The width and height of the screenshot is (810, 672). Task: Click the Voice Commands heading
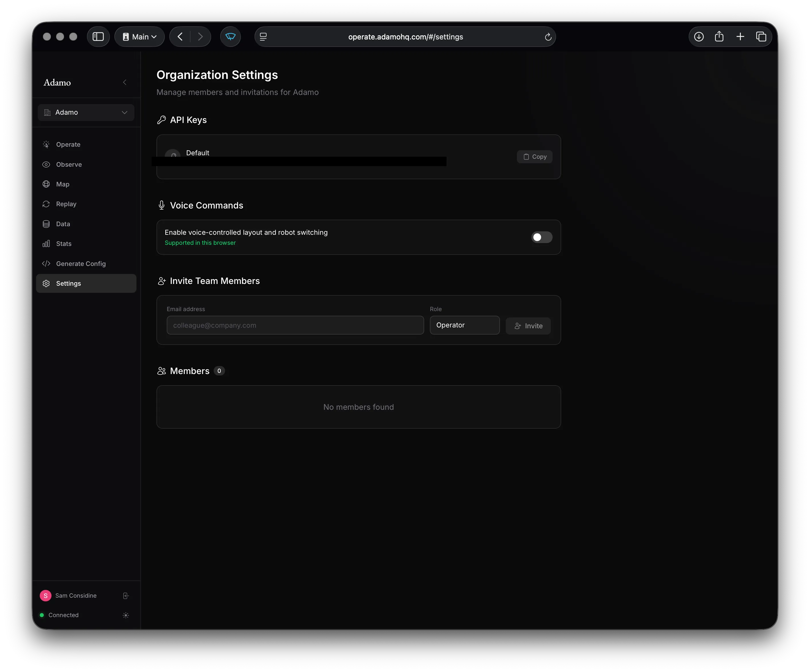point(207,206)
